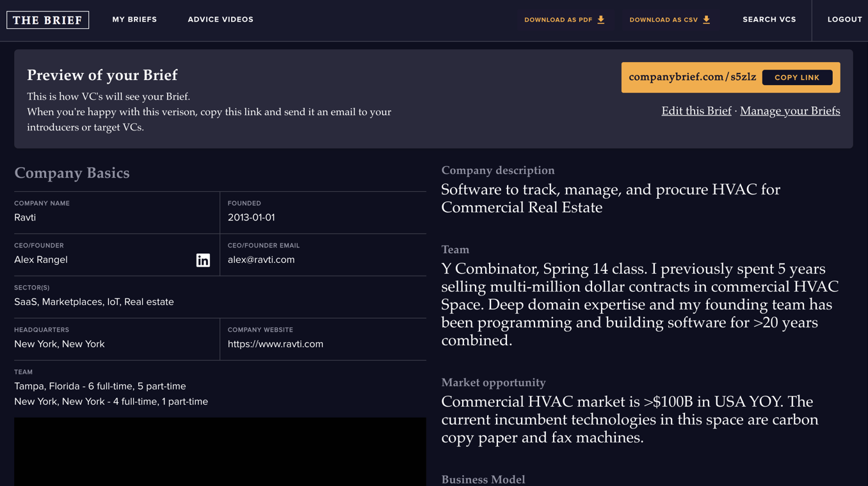The width and height of the screenshot is (868, 486).
Task: Follow the Edit this Brief link
Action: pos(696,111)
